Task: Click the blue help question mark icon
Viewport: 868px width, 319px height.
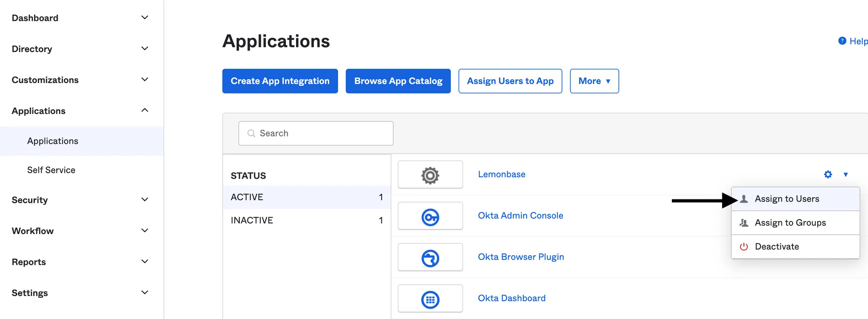Action: (842, 41)
